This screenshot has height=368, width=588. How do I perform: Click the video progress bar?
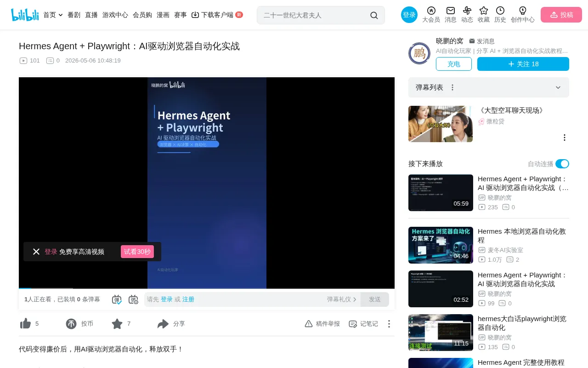207,288
